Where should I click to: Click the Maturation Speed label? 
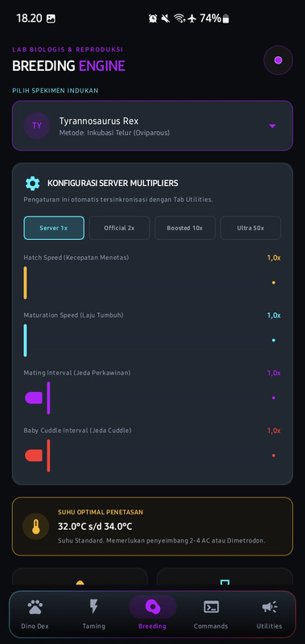click(73, 315)
